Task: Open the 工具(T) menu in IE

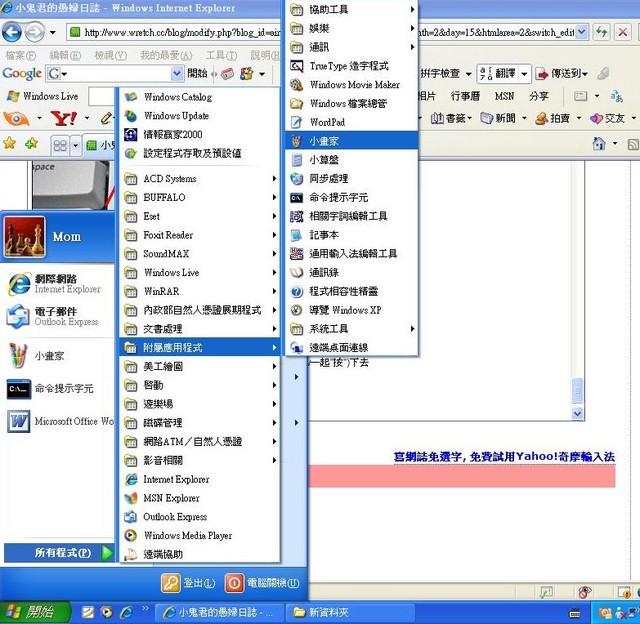Action: tap(221, 55)
